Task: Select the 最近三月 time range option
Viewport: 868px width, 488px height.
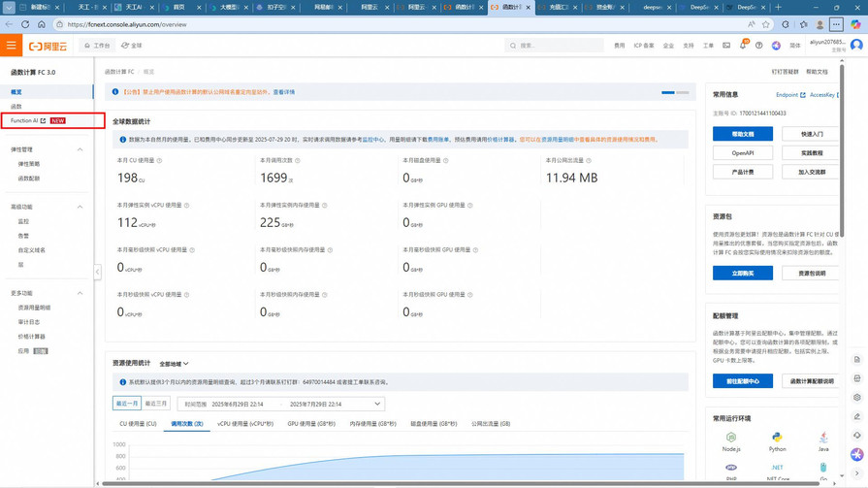Action: click(155, 404)
